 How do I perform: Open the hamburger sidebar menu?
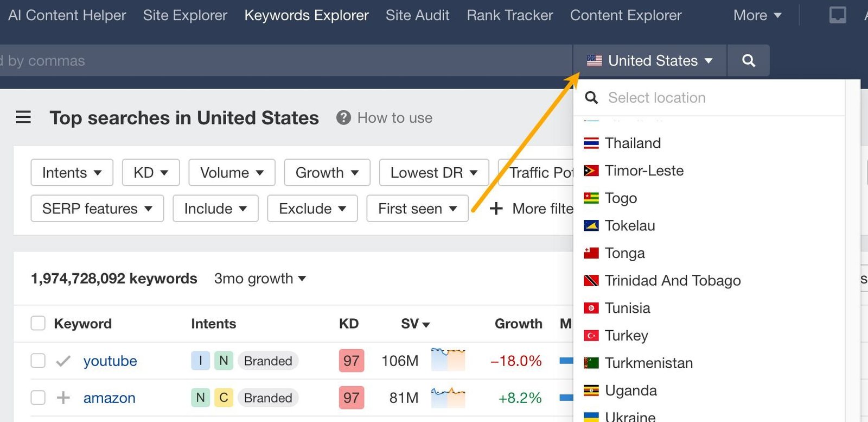pos(23,117)
